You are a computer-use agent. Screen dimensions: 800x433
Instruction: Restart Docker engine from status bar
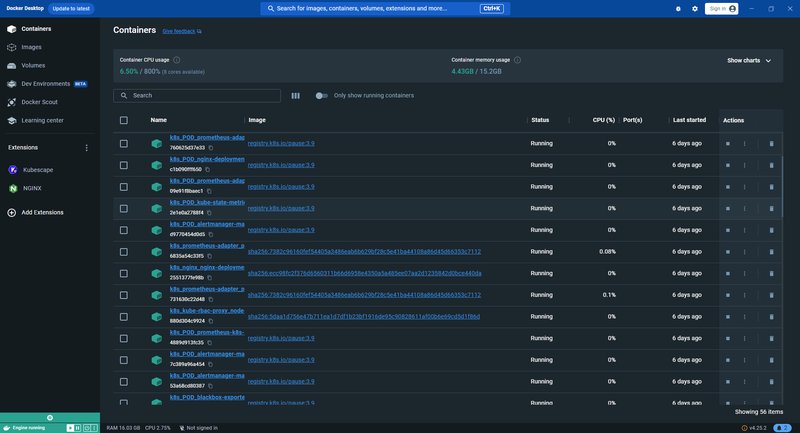(x=86, y=428)
